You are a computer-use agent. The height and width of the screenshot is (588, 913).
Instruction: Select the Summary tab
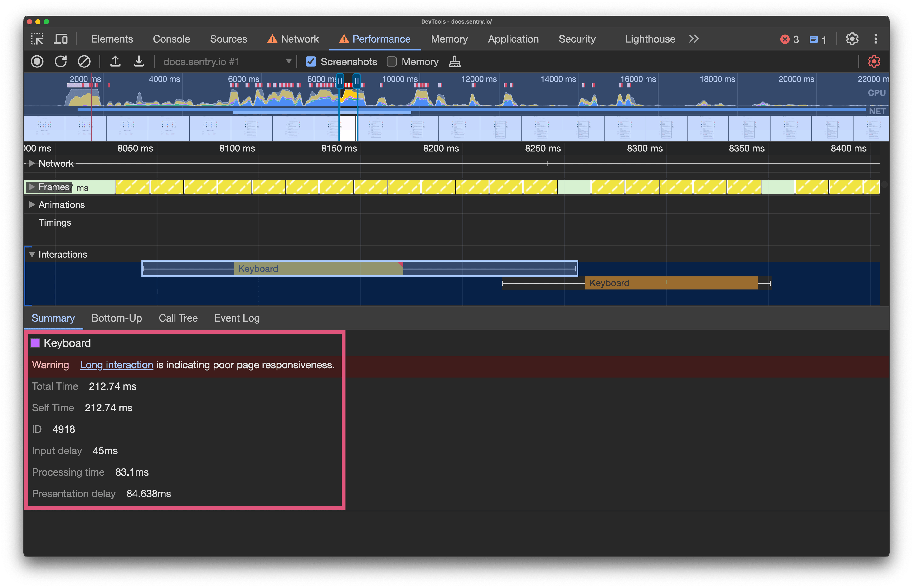(x=53, y=318)
